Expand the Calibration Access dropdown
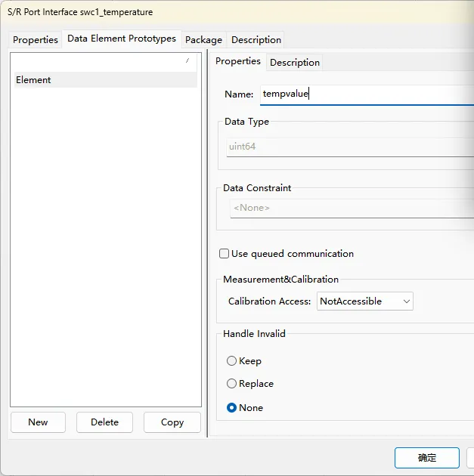Screen dimensions: 474x476 pos(365,301)
